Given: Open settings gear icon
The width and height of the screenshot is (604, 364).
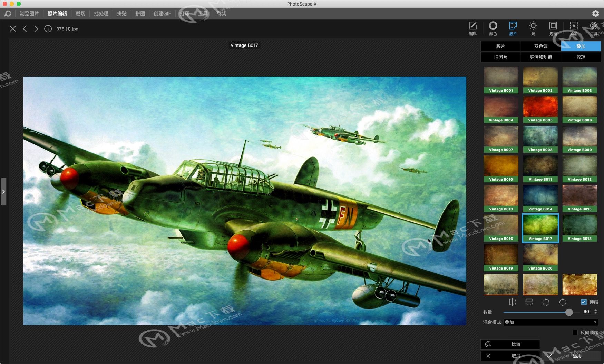Looking at the screenshot, I should coord(595,13).
